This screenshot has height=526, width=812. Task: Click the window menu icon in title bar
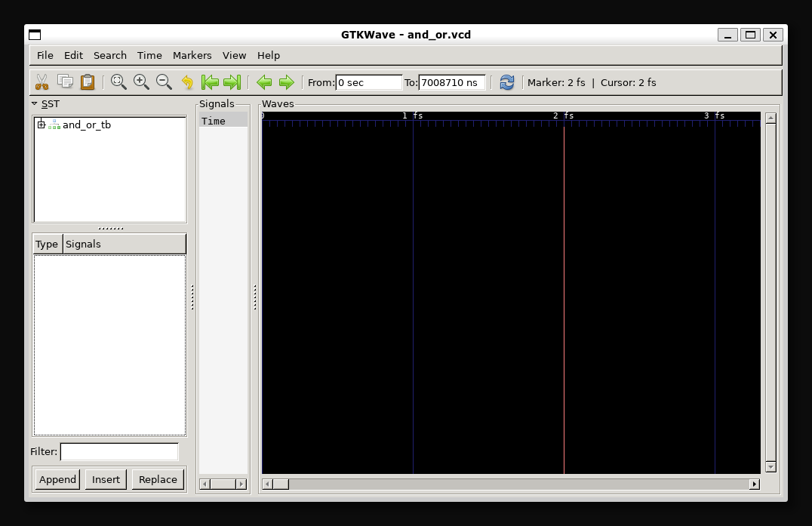point(35,35)
